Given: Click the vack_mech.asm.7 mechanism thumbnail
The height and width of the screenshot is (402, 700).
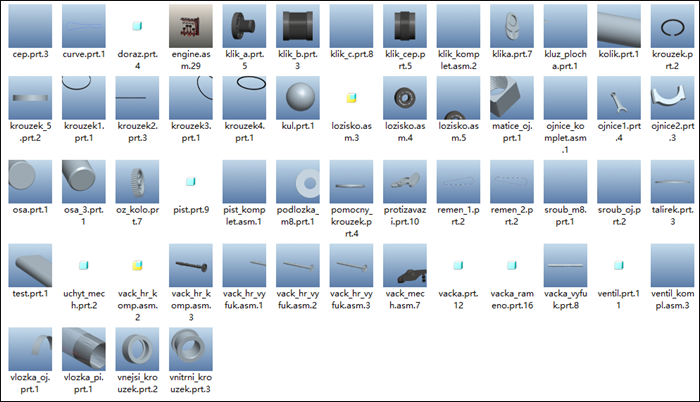Looking at the screenshot, I should click(405, 265).
